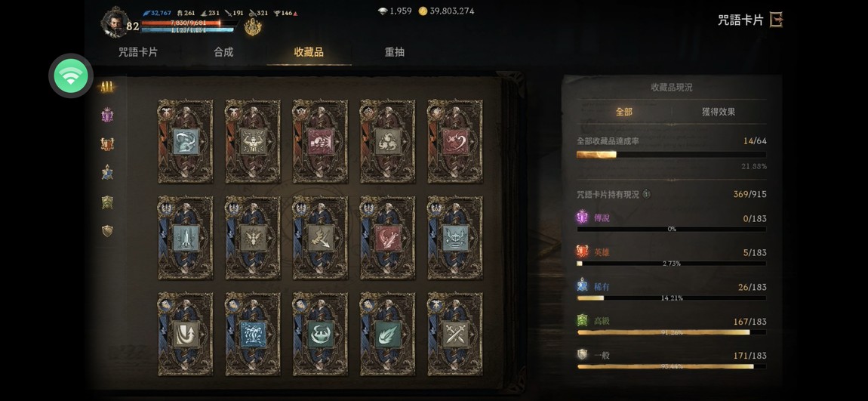The width and height of the screenshot is (868, 401).
Task: Switch to the 咒語卡片 tab
Action: [x=138, y=52]
